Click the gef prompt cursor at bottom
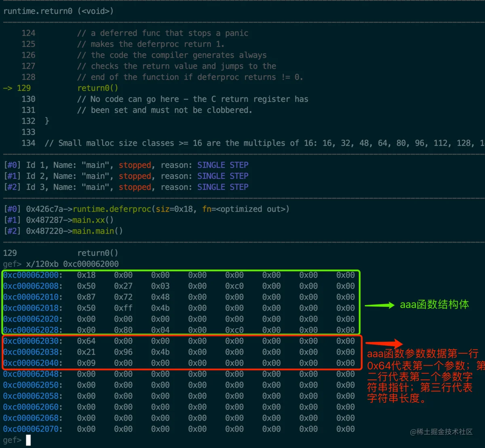The height and width of the screenshot is (448, 485). [x=28, y=440]
